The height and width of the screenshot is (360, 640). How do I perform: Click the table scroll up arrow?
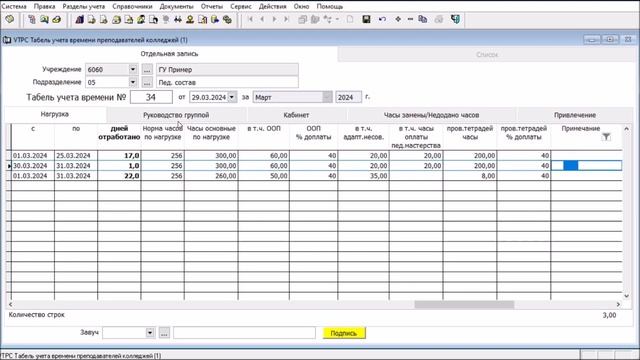[x=627, y=129]
